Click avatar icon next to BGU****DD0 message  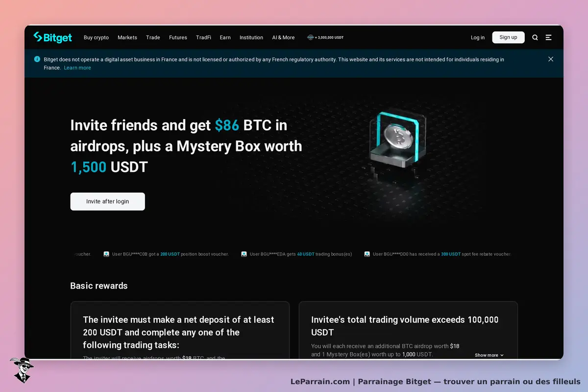point(367,254)
